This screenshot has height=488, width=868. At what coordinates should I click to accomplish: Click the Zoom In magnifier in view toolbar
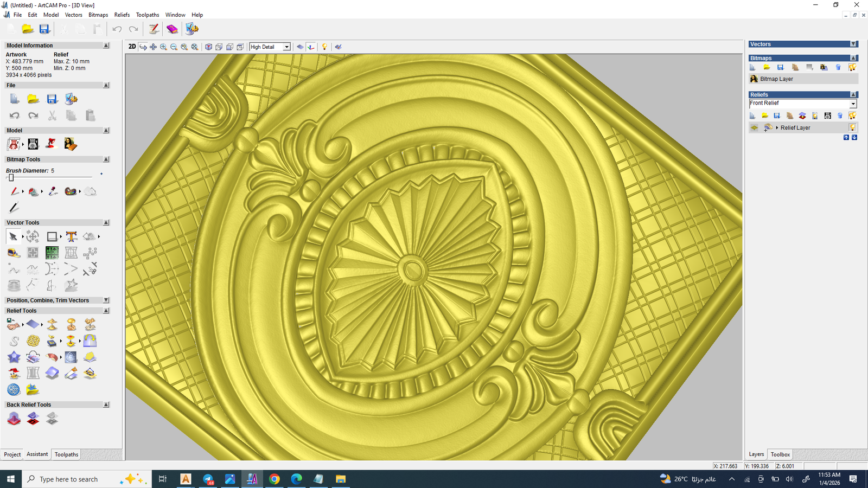(x=163, y=47)
